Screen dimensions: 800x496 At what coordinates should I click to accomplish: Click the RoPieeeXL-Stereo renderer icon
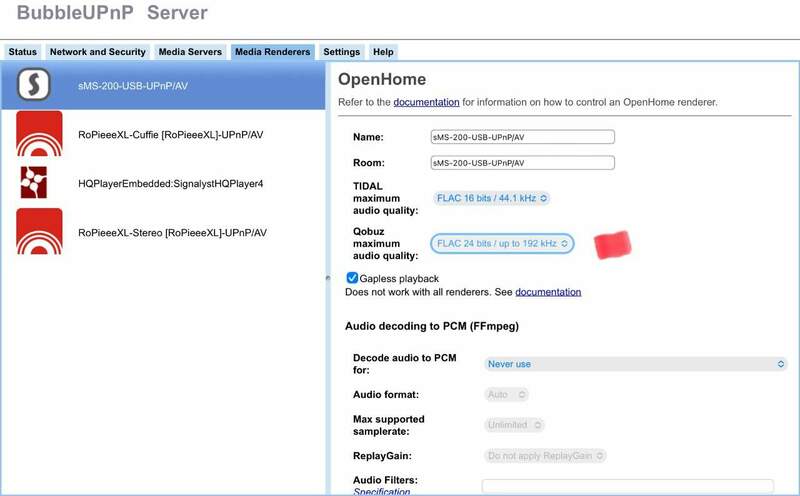39,231
